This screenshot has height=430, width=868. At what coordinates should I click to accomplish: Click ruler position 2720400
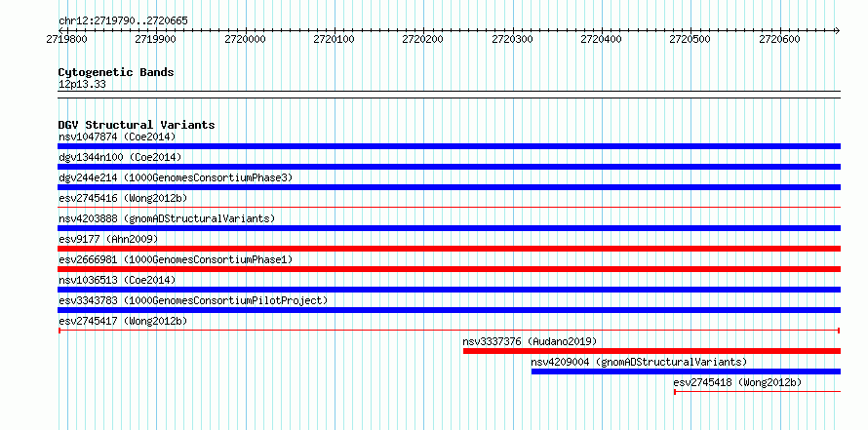coord(602,39)
